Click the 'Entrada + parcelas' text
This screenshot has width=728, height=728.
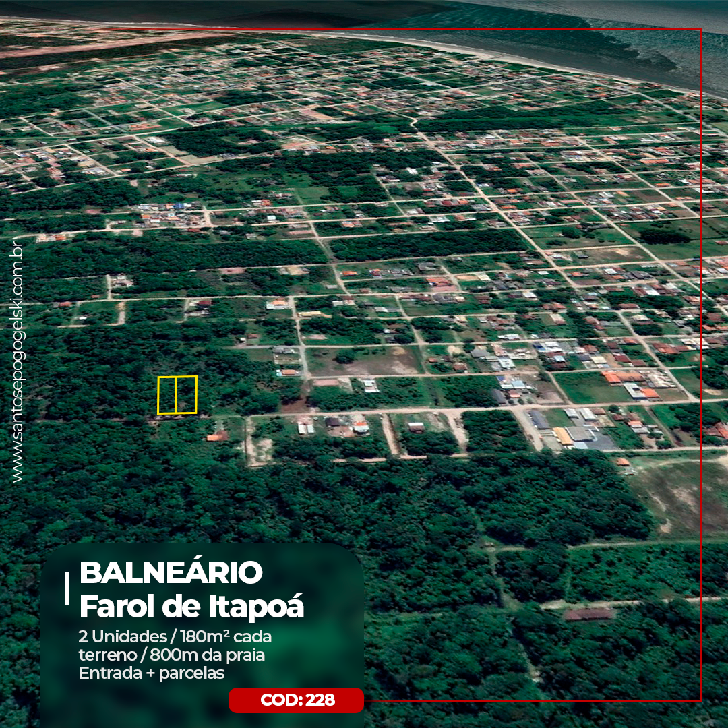[x=151, y=673]
